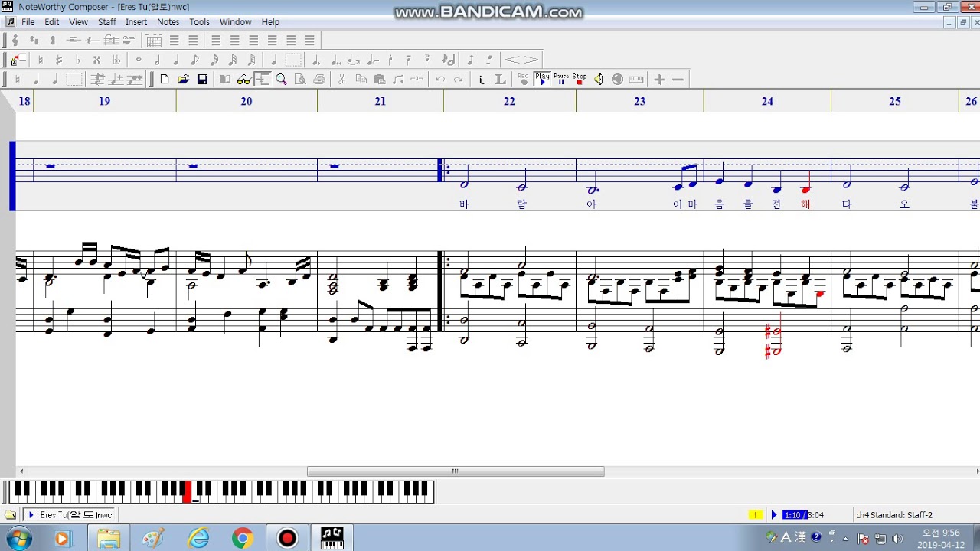This screenshot has height=551, width=980.
Task: Select the eighth note duration
Action: click(x=194, y=60)
